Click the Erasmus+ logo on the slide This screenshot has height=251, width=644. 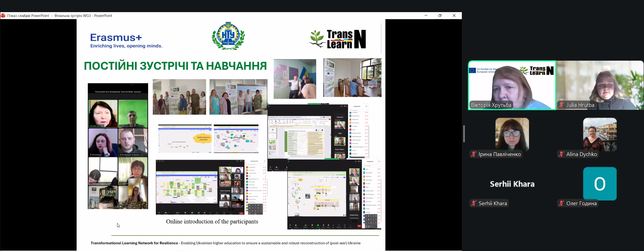coord(126,41)
